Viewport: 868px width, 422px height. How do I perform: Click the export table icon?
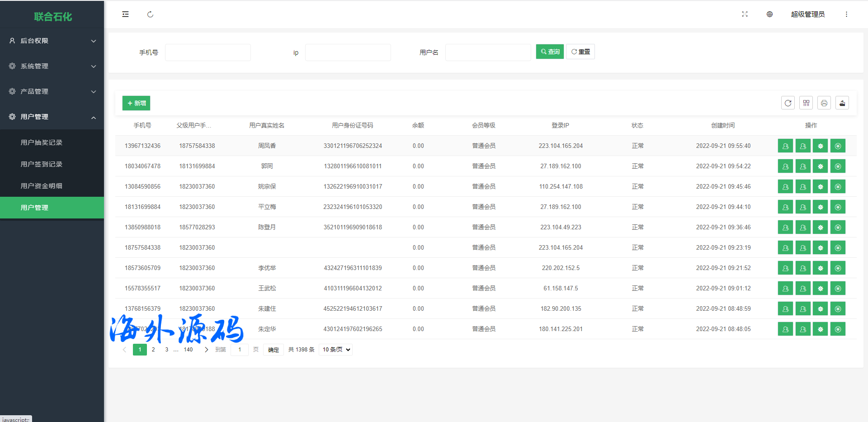pyautogui.click(x=842, y=103)
